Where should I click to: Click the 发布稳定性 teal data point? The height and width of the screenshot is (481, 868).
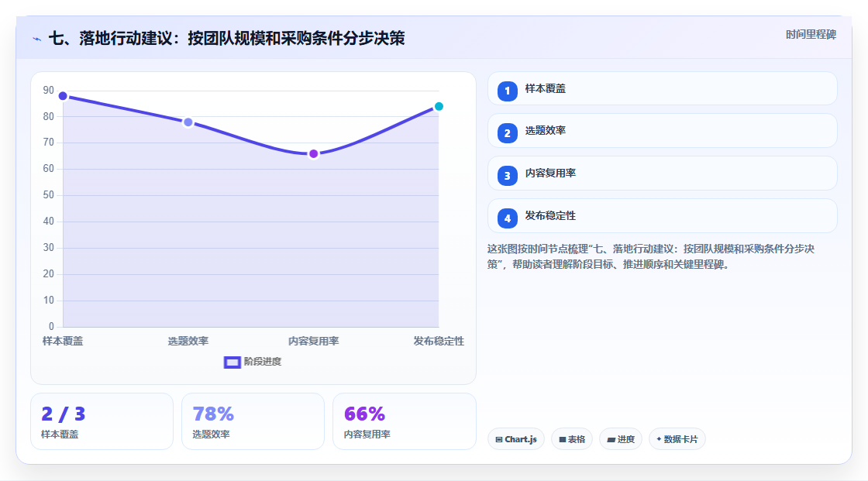[x=439, y=106]
